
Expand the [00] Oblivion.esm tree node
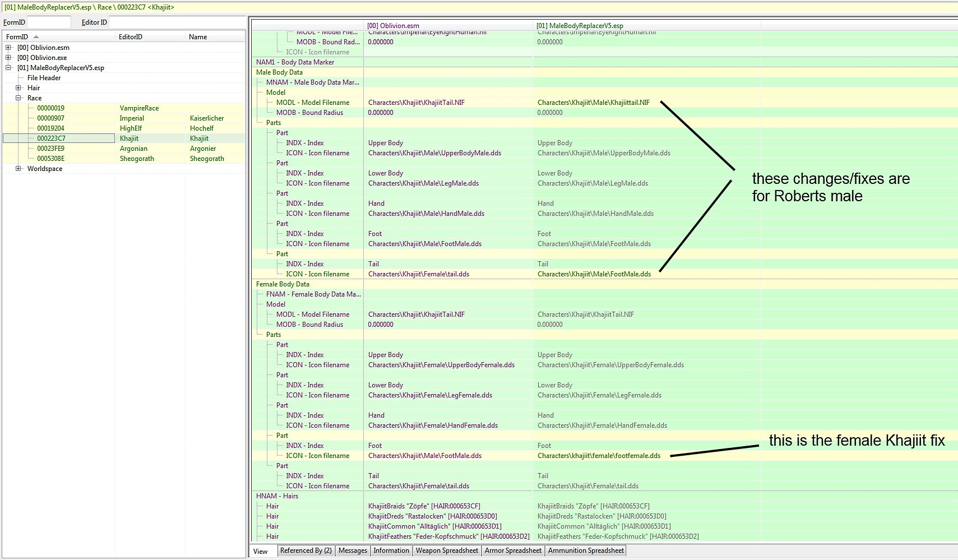click(8, 48)
